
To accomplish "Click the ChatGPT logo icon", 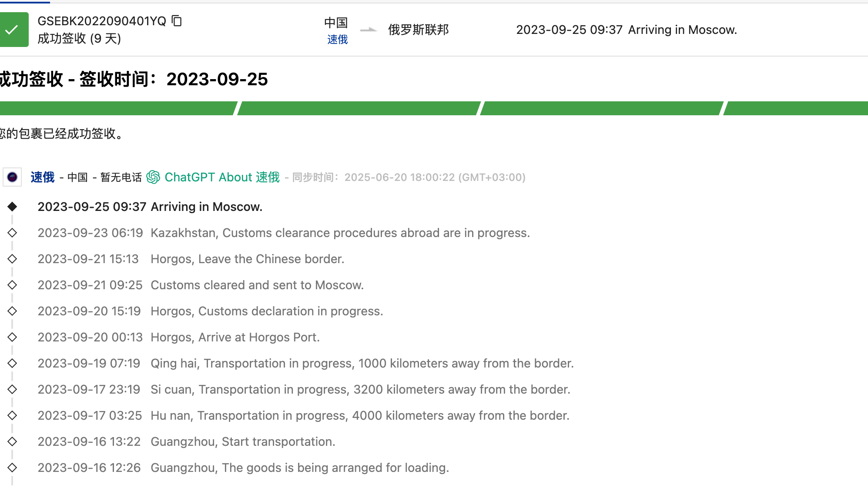I will (153, 177).
